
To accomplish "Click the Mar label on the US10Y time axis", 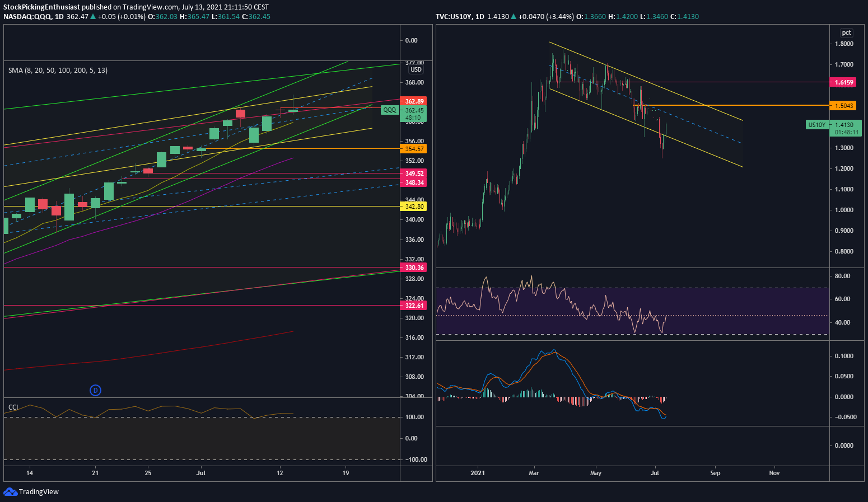I will [534, 473].
